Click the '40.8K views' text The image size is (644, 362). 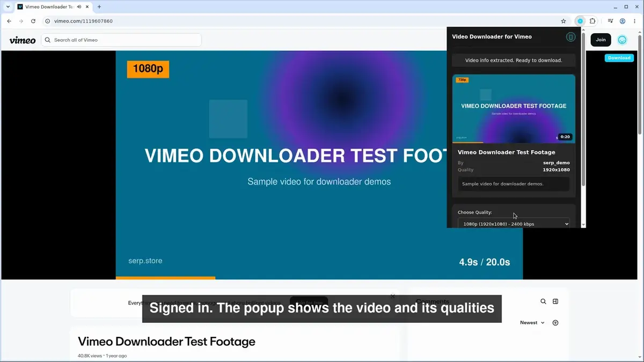click(90, 356)
